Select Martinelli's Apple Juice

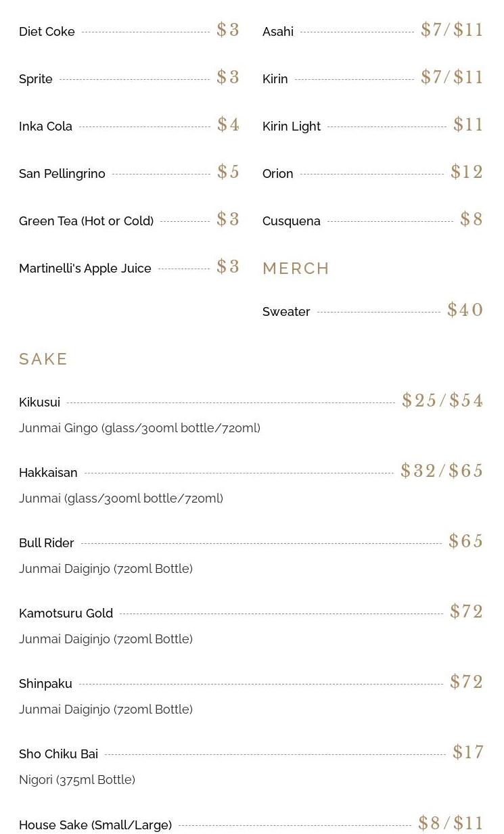click(85, 269)
